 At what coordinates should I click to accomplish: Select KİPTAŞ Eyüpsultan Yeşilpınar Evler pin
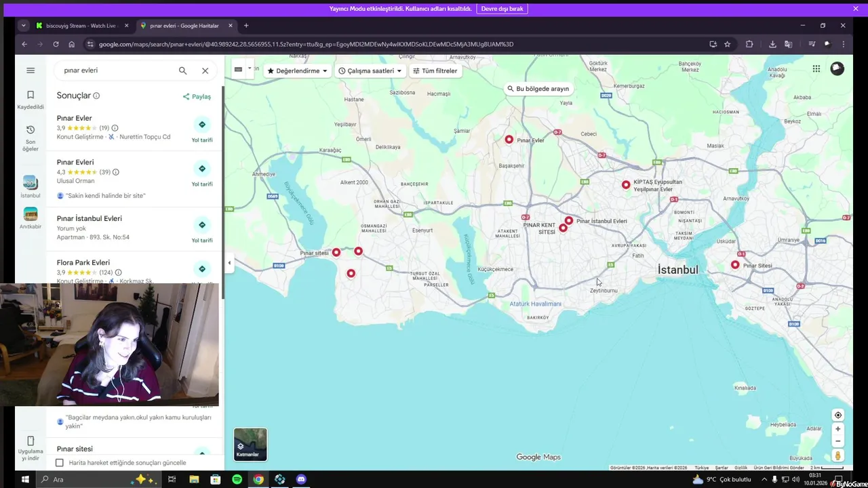click(626, 184)
